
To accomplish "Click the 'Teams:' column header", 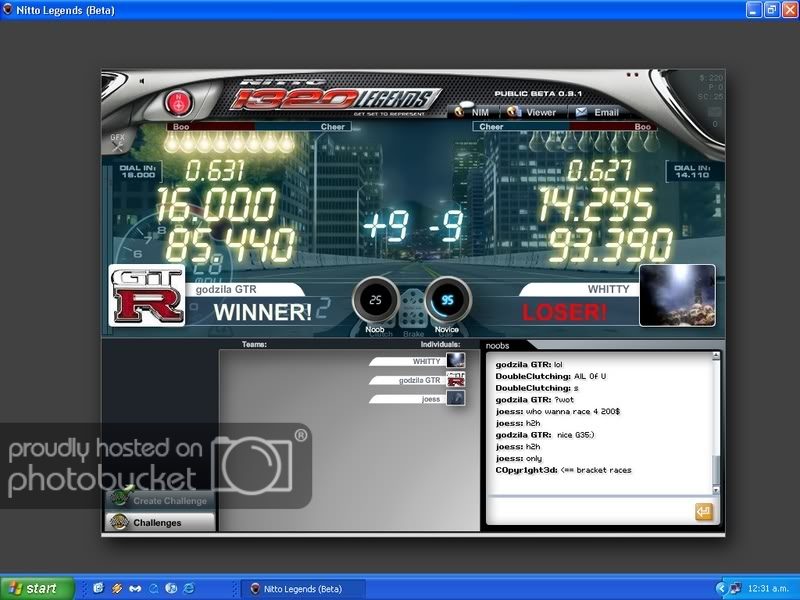I will pyautogui.click(x=254, y=344).
